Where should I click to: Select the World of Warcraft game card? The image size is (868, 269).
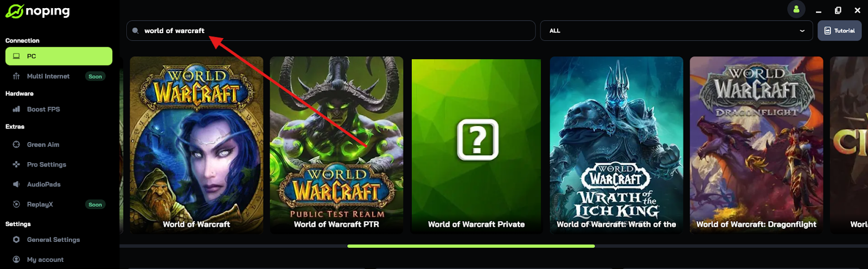[x=196, y=145]
